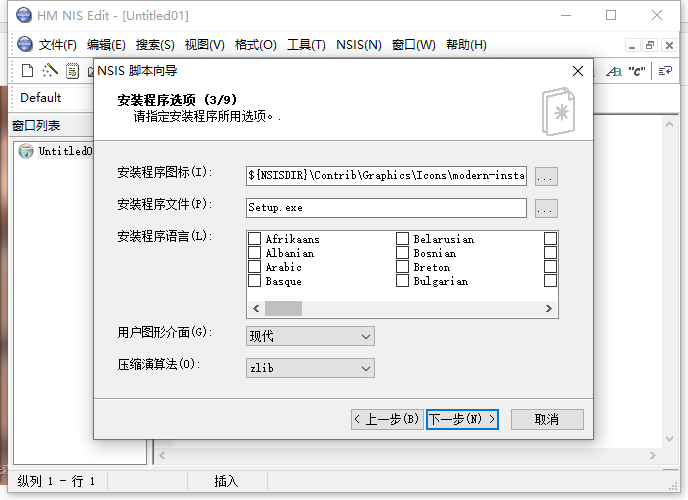Open the 用户图形介面 dropdown showing 现代
The image size is (688, 500).
click(x=310, y=336)
